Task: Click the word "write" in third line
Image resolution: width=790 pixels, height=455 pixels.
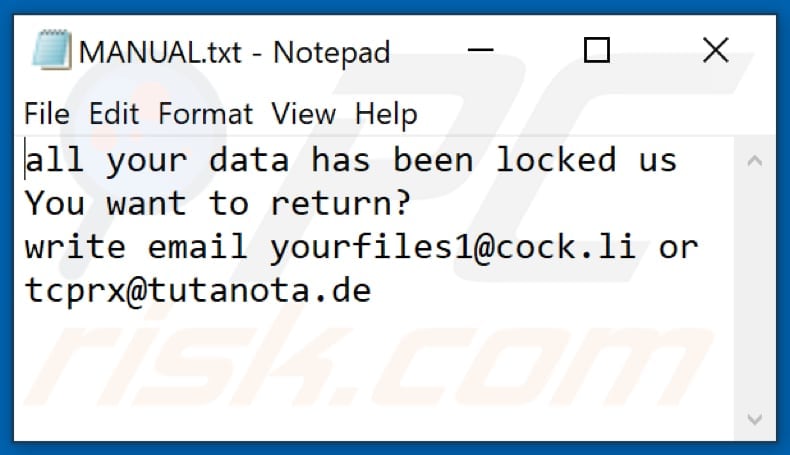Action: [x=75, y=247]
